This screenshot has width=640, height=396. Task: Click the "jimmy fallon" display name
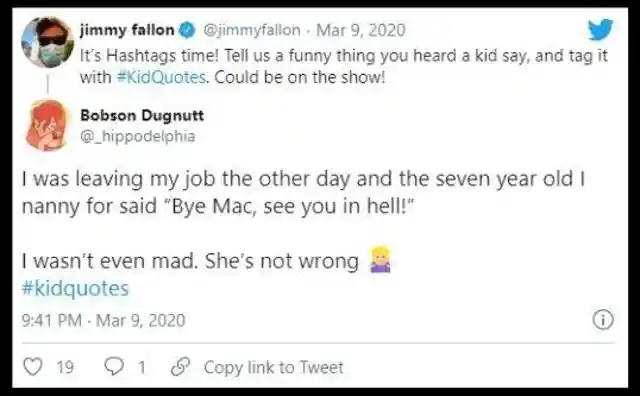click(x=127, y=30)
